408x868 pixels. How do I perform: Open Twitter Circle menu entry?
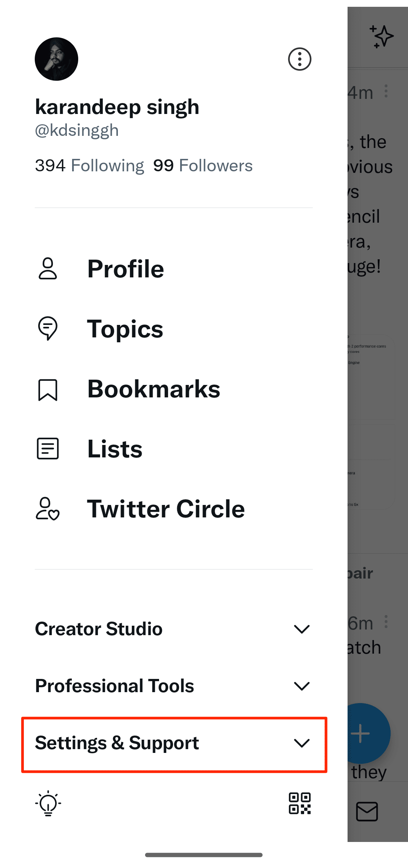[x=166, y=509]
